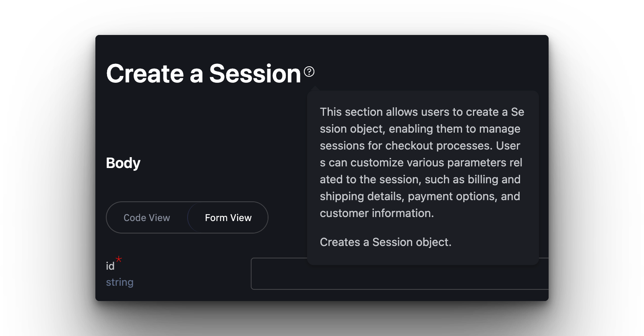Click the "Body" section heading
Viewport: 644px width, 336px height.
(123, 163)
